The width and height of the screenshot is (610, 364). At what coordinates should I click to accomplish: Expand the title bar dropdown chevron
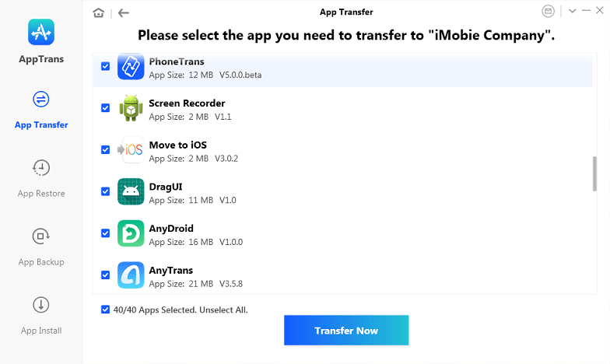[573, 11]
